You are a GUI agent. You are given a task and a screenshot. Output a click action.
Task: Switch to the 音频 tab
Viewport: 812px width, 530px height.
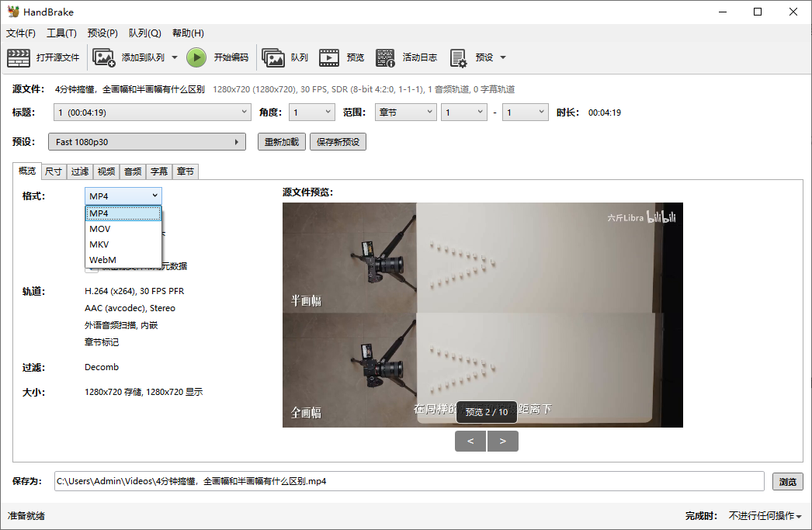[x=133, y=171]
